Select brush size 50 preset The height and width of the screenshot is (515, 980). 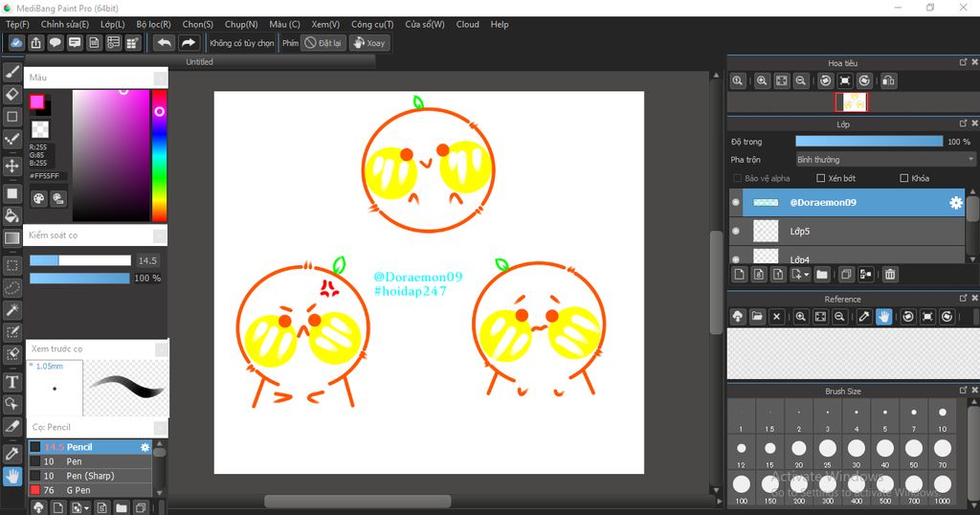click(x=914, y=451)
